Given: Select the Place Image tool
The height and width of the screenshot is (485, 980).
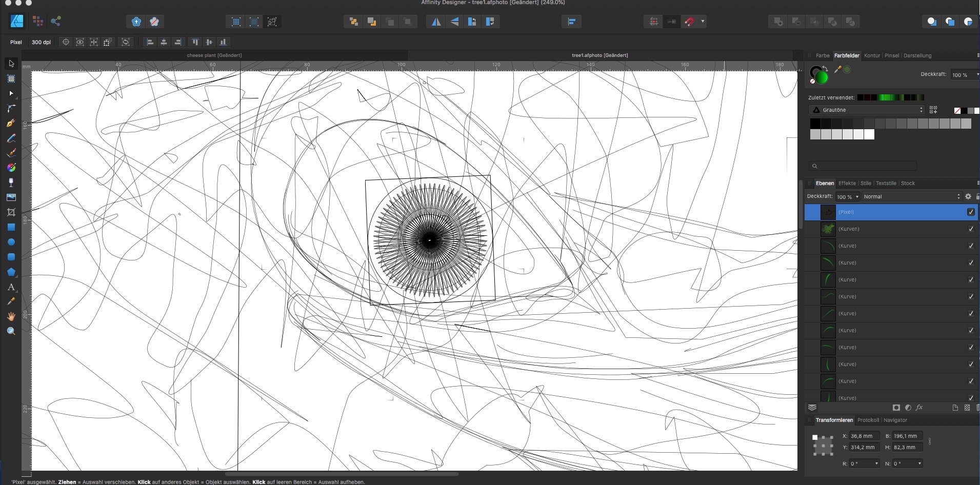Looking at the screenshot, I should [x=11, y=197].
